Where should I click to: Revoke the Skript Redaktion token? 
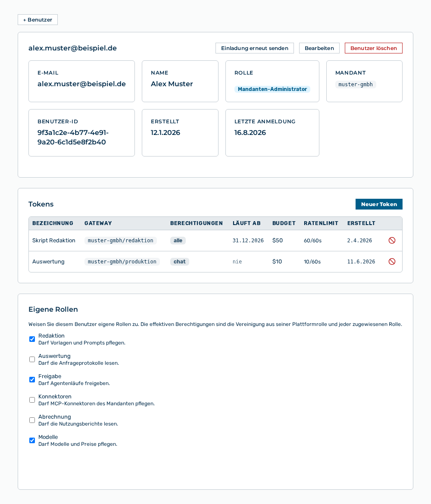(x=392, y=241)
